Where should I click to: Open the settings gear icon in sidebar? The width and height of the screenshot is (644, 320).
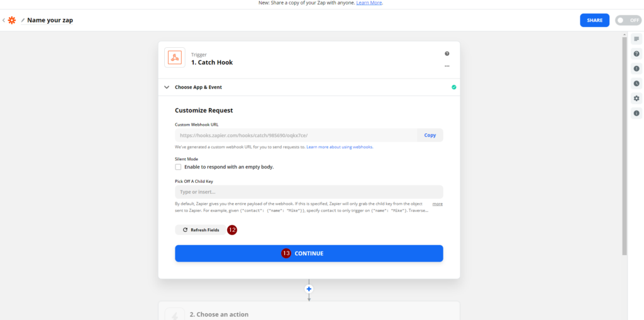point(636,98)
